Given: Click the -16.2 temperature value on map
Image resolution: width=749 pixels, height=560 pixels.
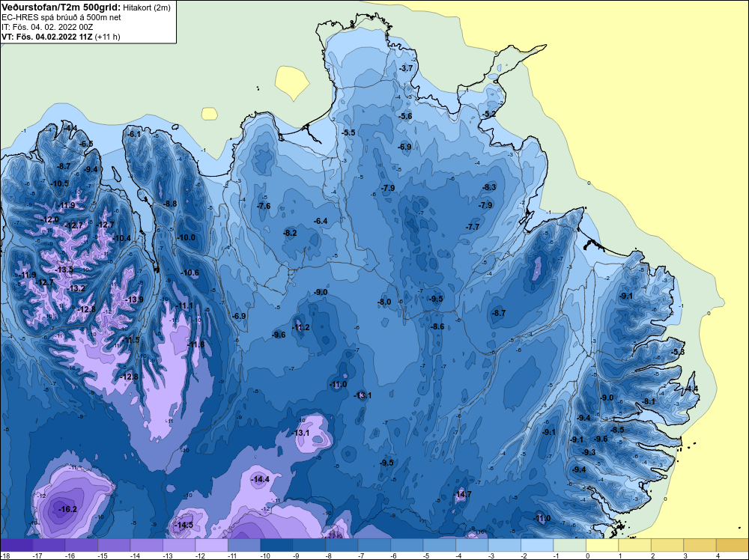Looking at the screenshot, I should (68, 509).
